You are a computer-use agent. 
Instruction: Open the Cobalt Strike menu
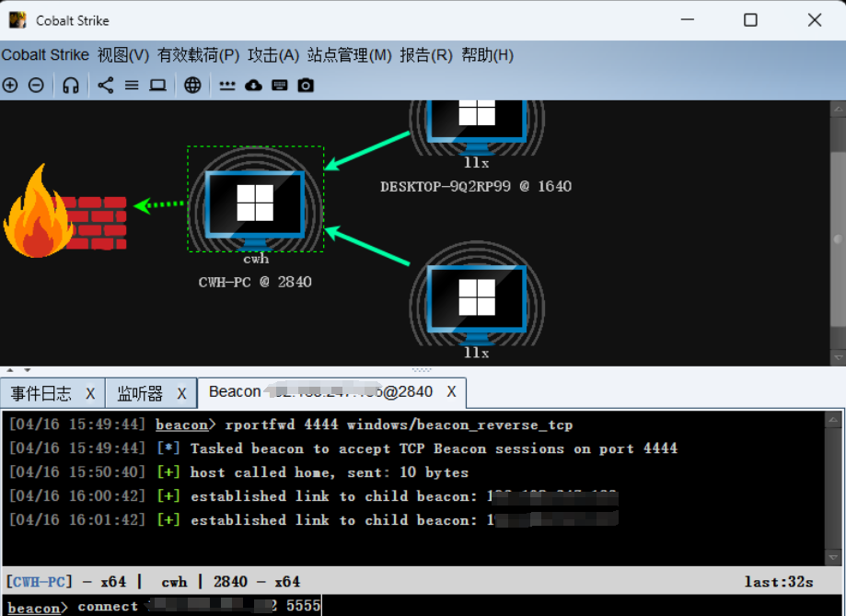pyautogui.click(x=45, y=55)
